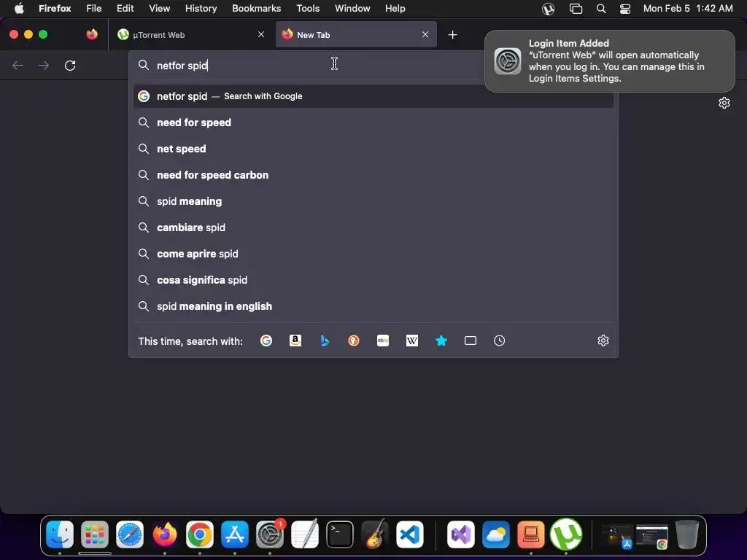Search this time with eBay
This screenshot has height=560, width=747.
[x=383, y=341]
